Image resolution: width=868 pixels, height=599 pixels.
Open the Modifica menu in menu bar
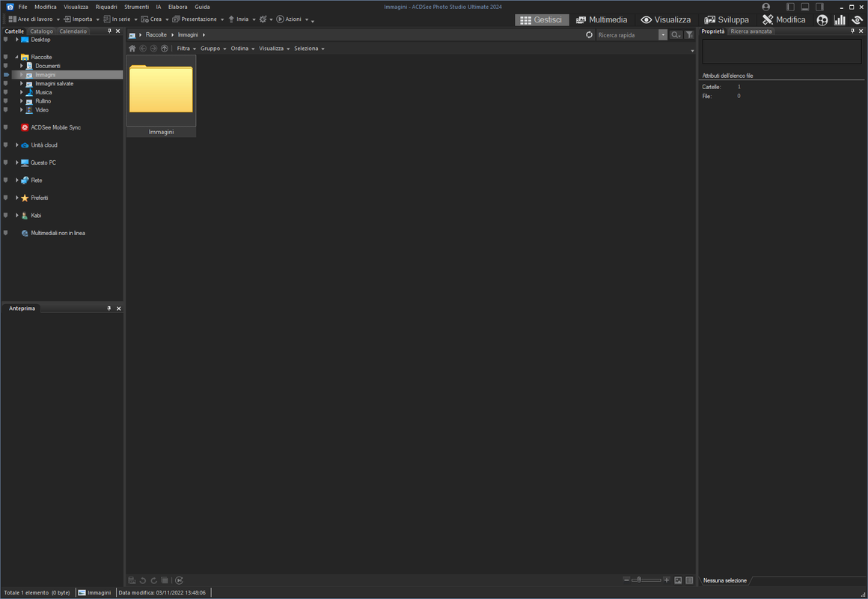point(46,7)
